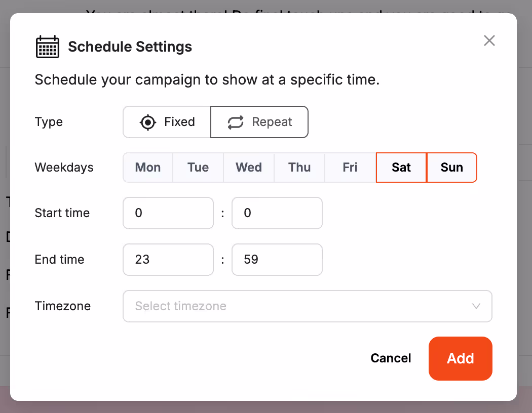Open the Select timezone dropdown
Viewport: 532px width, 413px height.
[308, 306]
